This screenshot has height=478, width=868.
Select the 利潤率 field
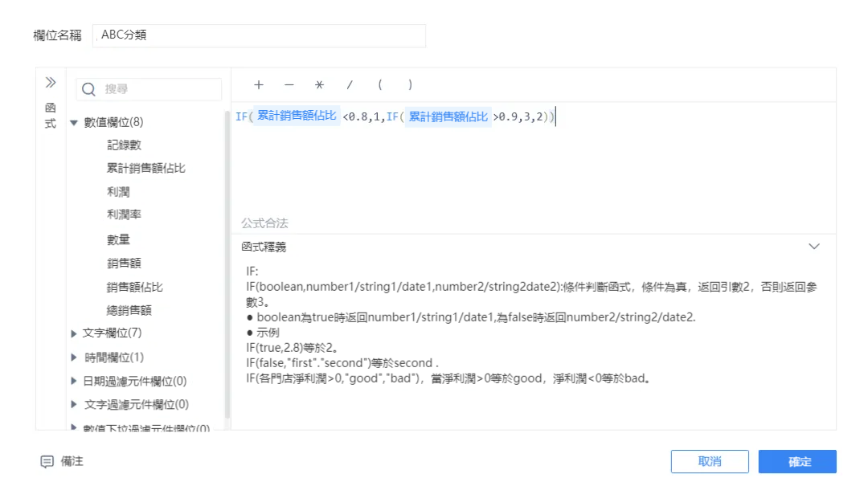pos(124,214)
